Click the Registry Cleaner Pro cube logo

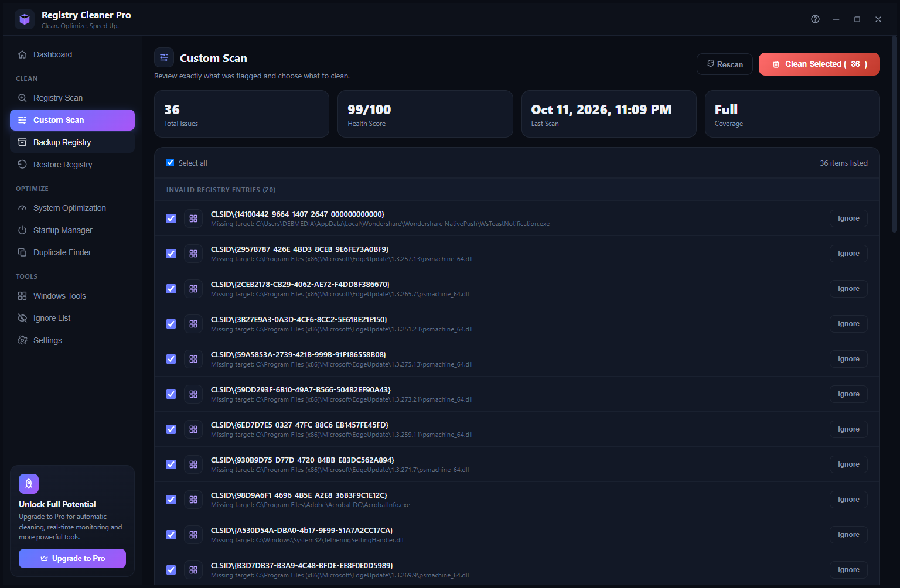[25, 19]
